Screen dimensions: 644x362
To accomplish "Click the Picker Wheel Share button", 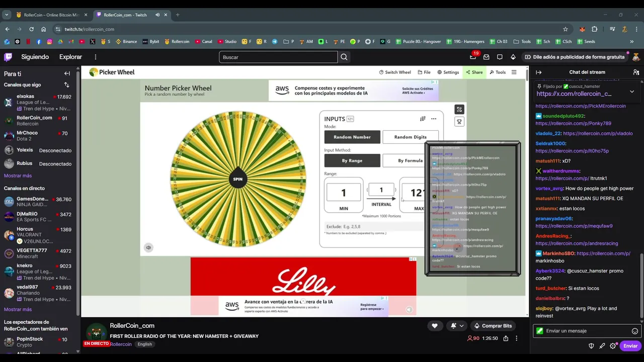I will tap(474, 72).
